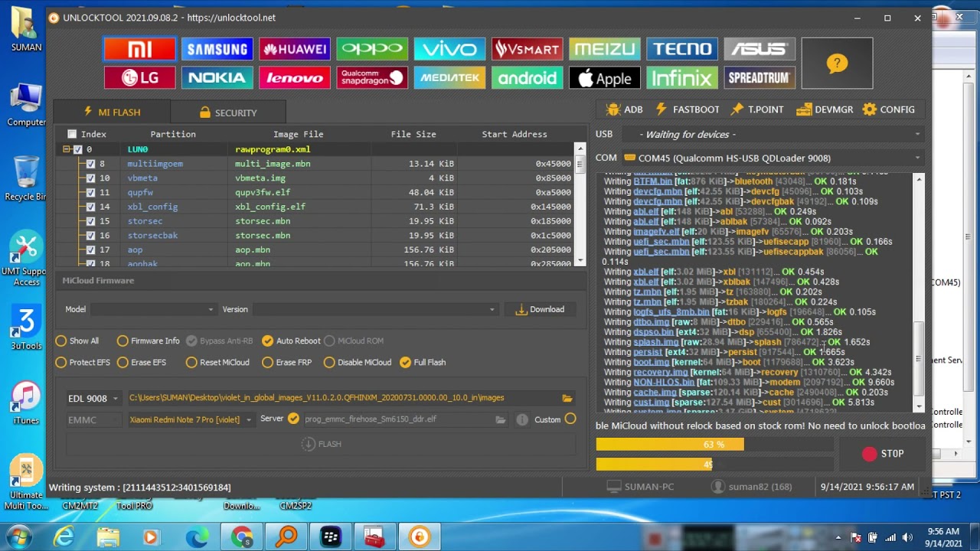980x551 pixels.
Task: Stop the flashing process
Action: [x=883, y=454]
